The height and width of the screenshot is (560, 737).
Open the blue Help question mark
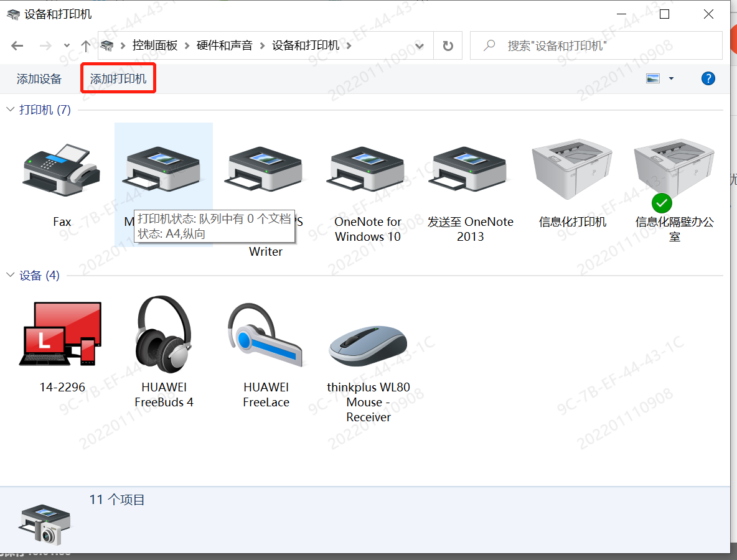click(708, 78)
